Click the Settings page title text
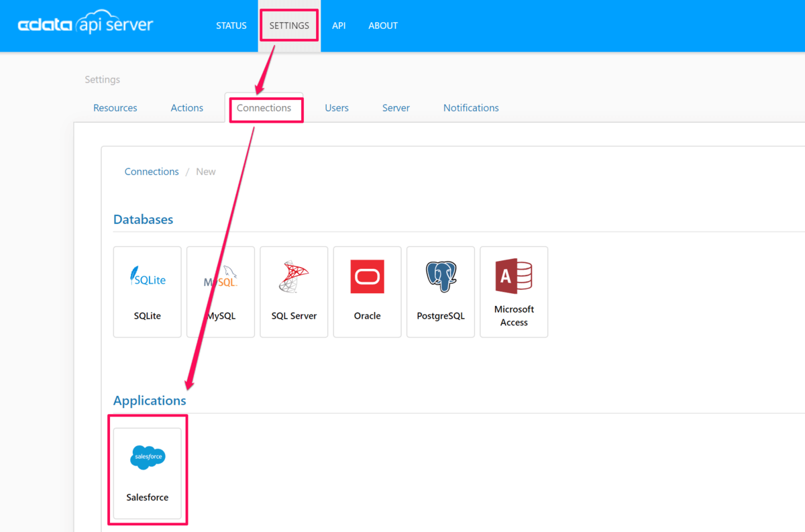The image size is (805, 532). (x=103, y=80)
